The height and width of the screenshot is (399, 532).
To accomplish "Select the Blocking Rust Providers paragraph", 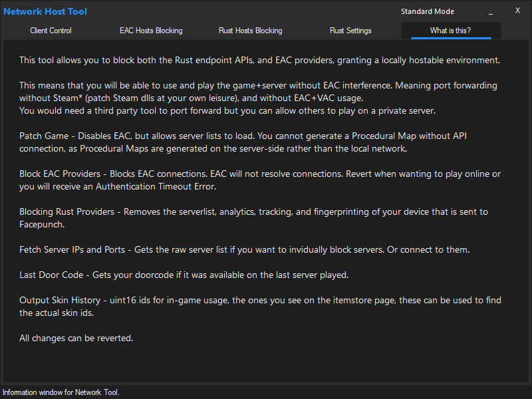I will point(253,218).
